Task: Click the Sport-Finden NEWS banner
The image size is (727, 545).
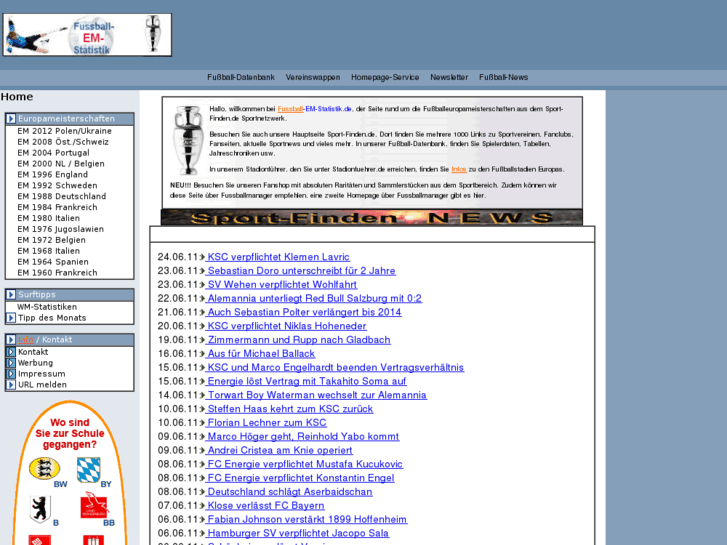Action: coord(372,218)
